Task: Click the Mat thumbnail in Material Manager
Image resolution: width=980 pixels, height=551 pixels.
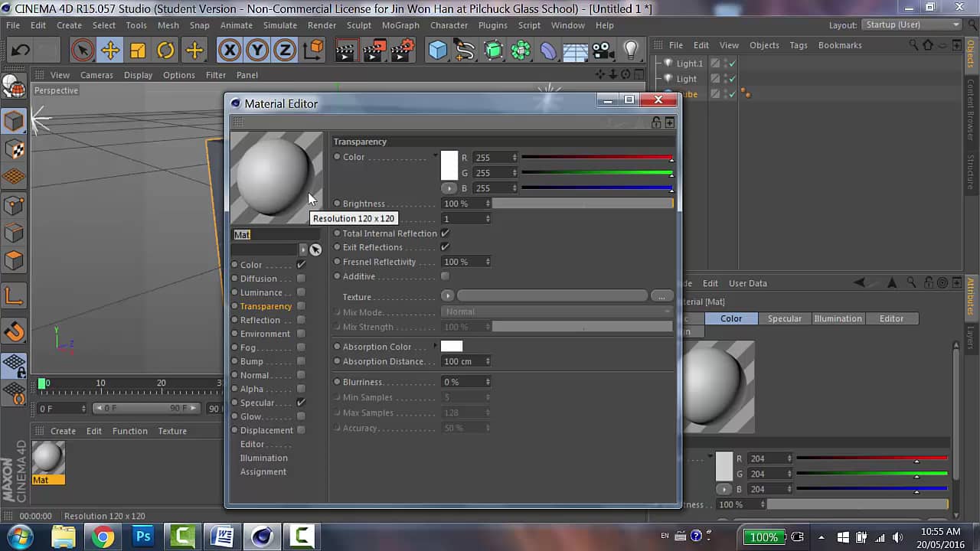Action: point(48,458)
